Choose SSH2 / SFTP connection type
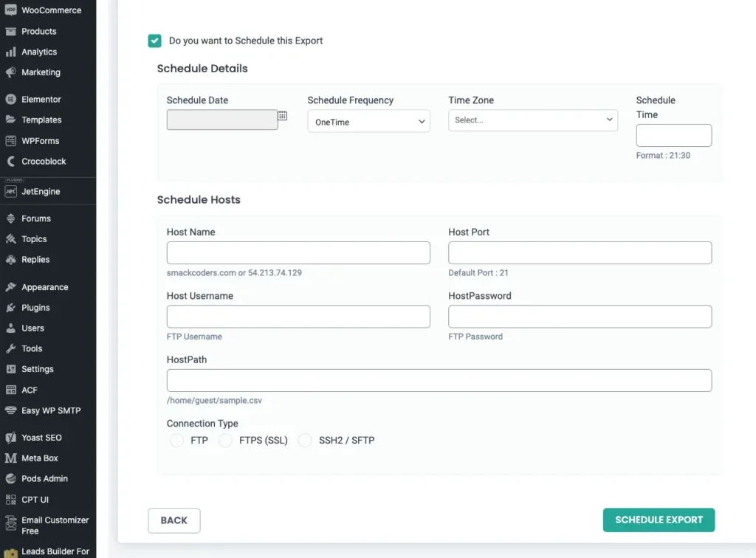This screenshot has height=558, width=756. 305,440
